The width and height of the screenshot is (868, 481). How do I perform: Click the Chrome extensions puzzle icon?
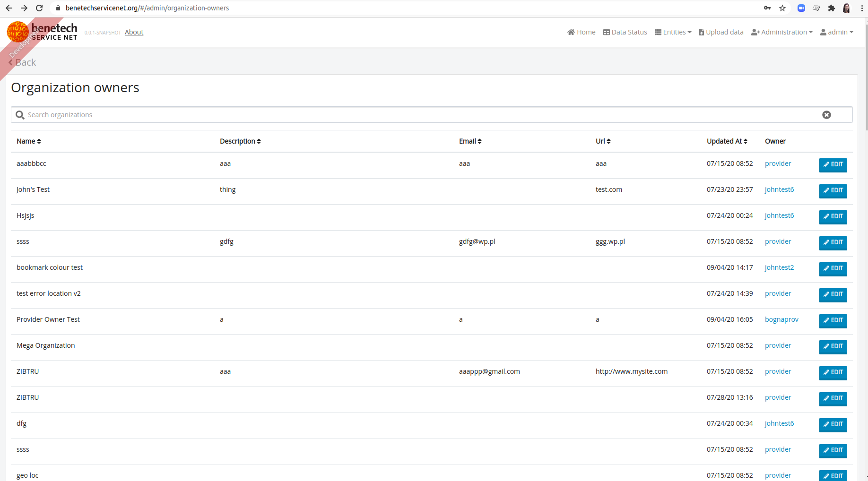pos(832,8)
